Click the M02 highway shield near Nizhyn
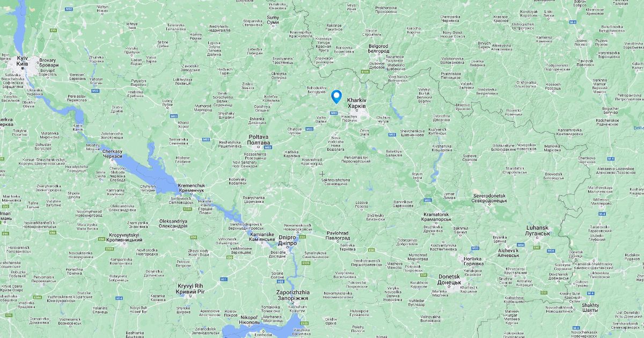Screen dimensions: 644x338 (69, 10)
